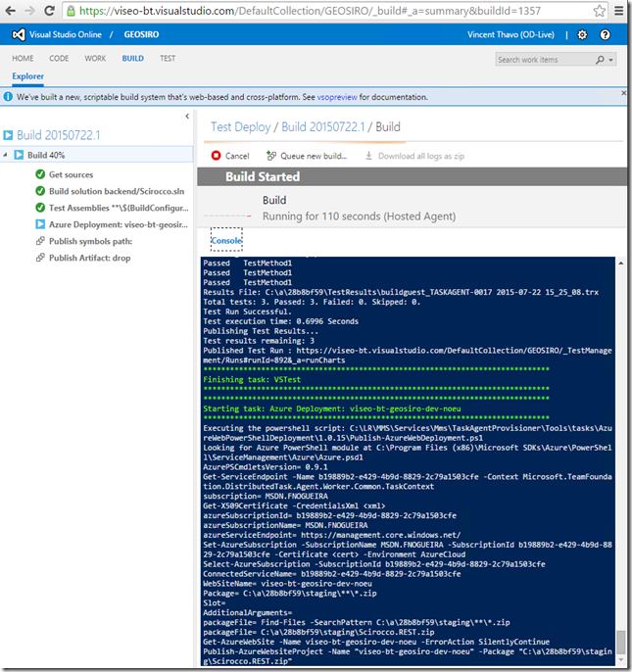
Task: Click the Test Deploy breadcrumb link
Action: tap(240, 127)
